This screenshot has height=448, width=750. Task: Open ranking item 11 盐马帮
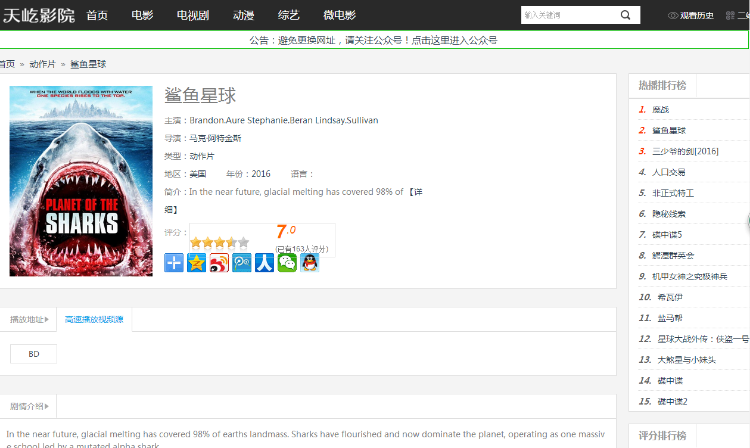(670, 318)
